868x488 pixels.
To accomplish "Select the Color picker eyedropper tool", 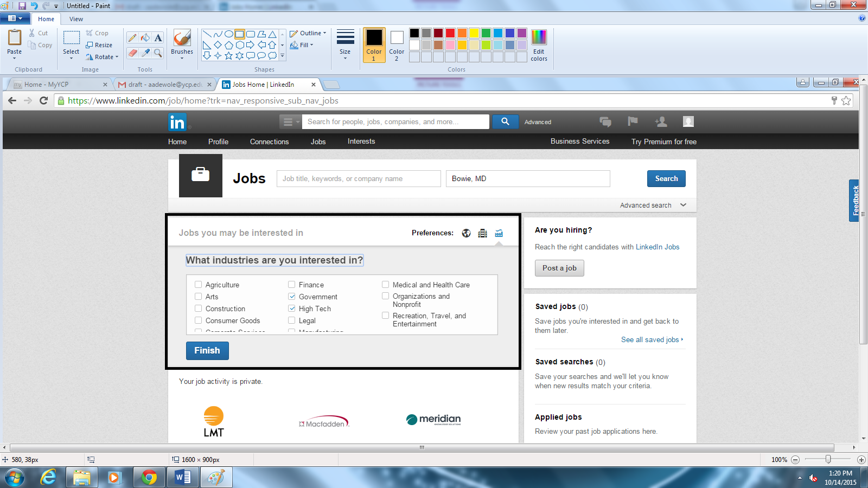I will 145,53.
